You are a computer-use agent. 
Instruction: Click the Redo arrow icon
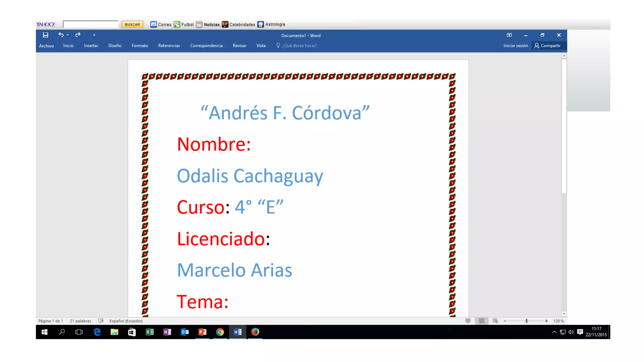(x=78, y=35)
